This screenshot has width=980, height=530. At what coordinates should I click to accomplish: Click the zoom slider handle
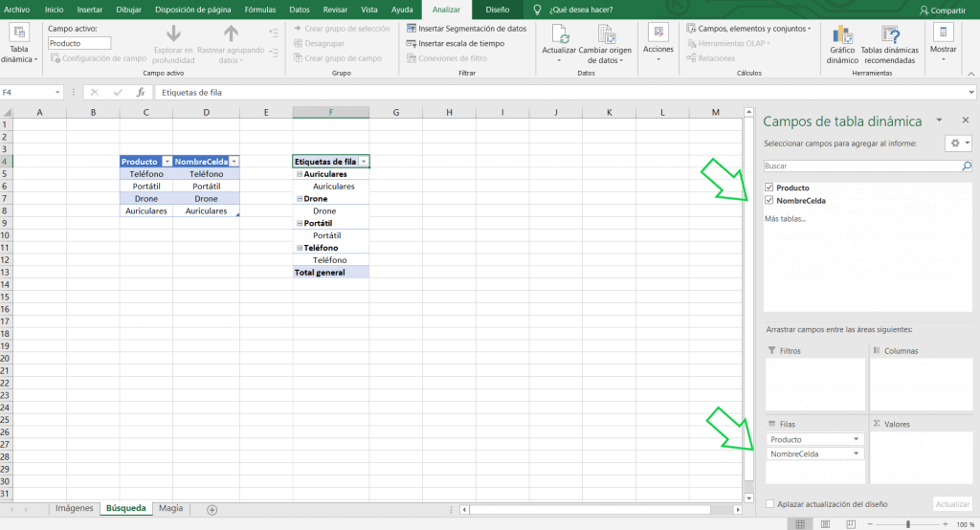pos(908,523)
